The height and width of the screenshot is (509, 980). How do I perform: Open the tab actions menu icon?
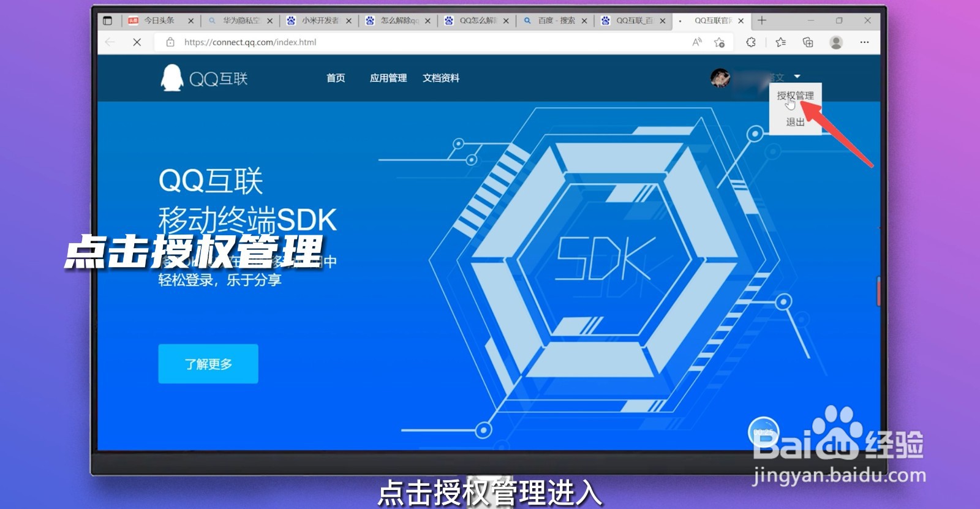[x=108, y=20]
